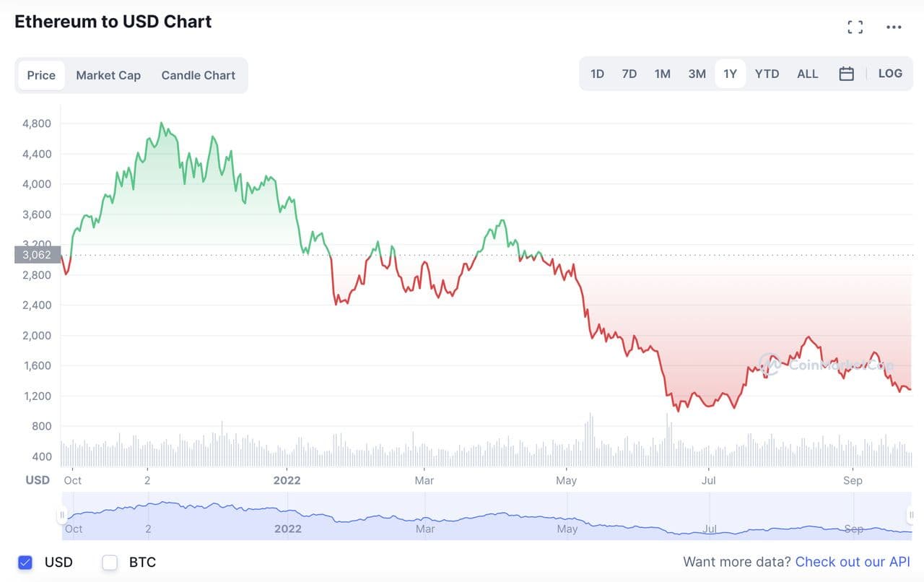The height and width of the screenshot is (582, 924).
Task: Toggle LOG scale on the chart
Action: (x=890, y=74)
